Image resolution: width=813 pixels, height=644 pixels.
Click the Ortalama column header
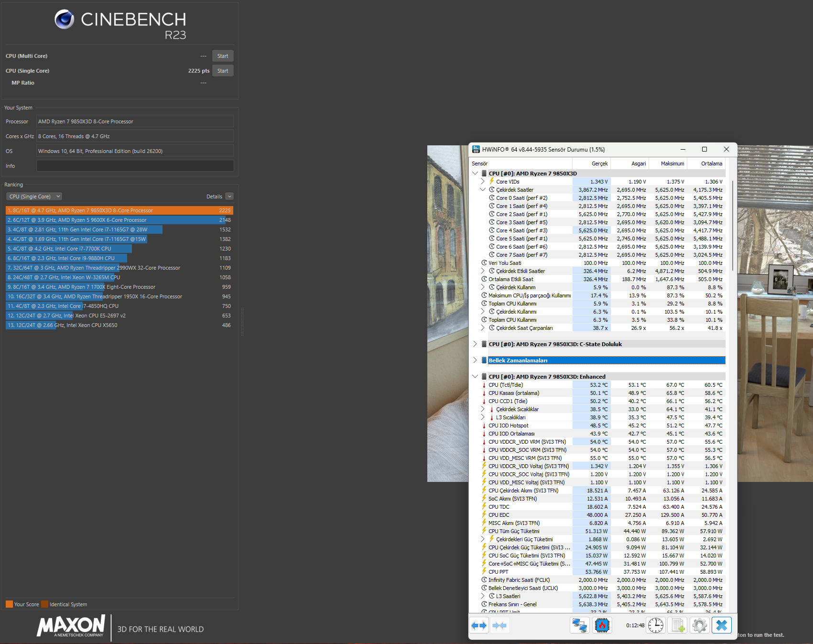(x=712, y=164)
